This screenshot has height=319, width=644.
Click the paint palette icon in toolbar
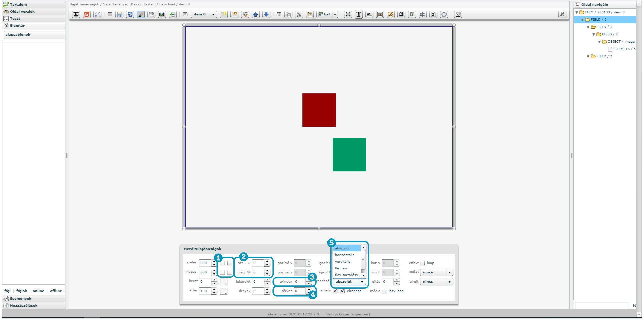point(391,14)
